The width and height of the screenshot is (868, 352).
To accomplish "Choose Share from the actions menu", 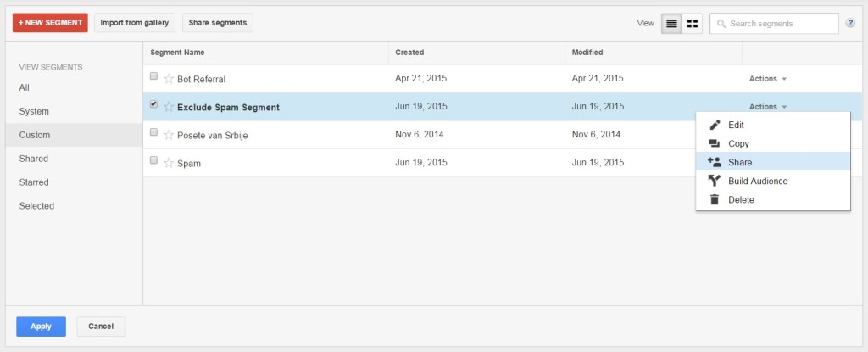I will click(739, 162).
